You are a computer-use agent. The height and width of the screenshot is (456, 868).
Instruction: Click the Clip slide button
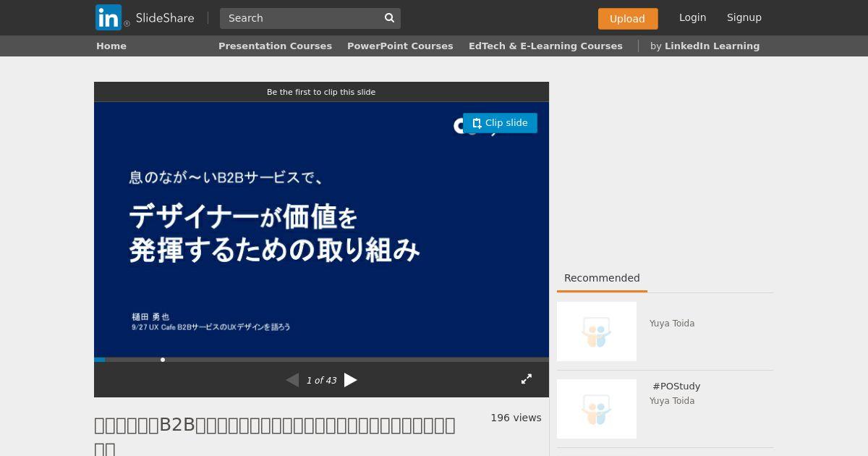click(500, 123)
